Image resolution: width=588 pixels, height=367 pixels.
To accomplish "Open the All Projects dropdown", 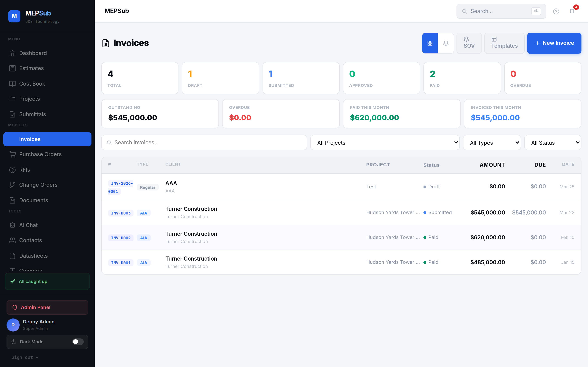I will [384, 143].
